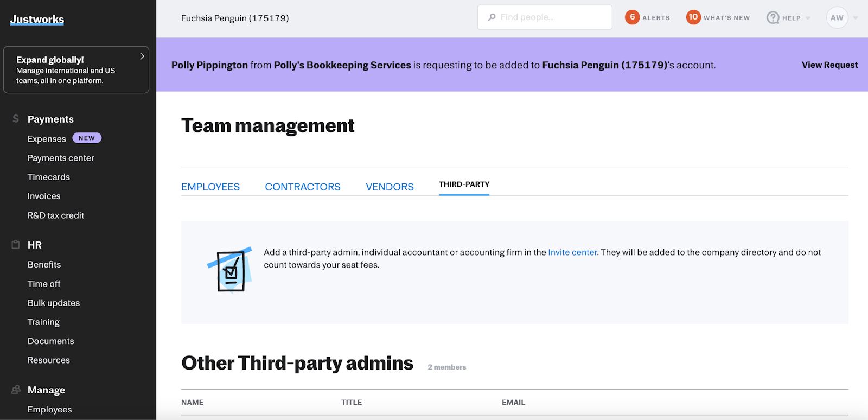Click the Alerts badge showing 6
Image resolution: width=868 pixels, height=420 pixels.
[x=632, y=17]
